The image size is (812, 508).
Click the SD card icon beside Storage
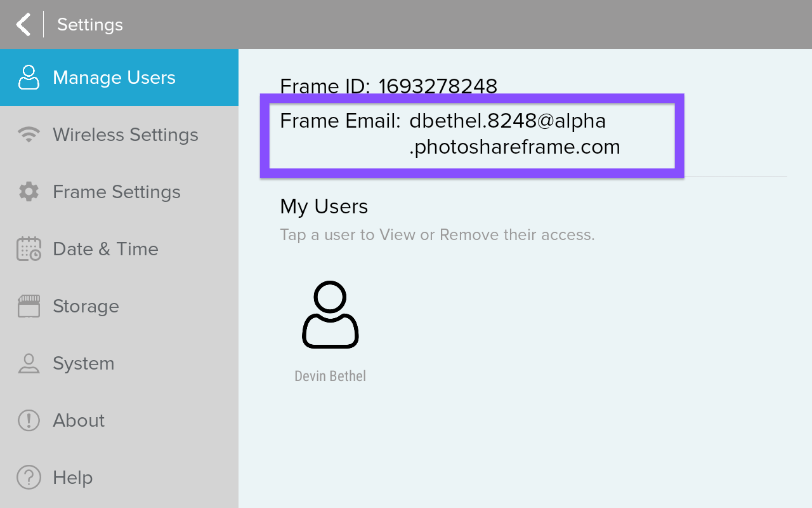point(29,306)
